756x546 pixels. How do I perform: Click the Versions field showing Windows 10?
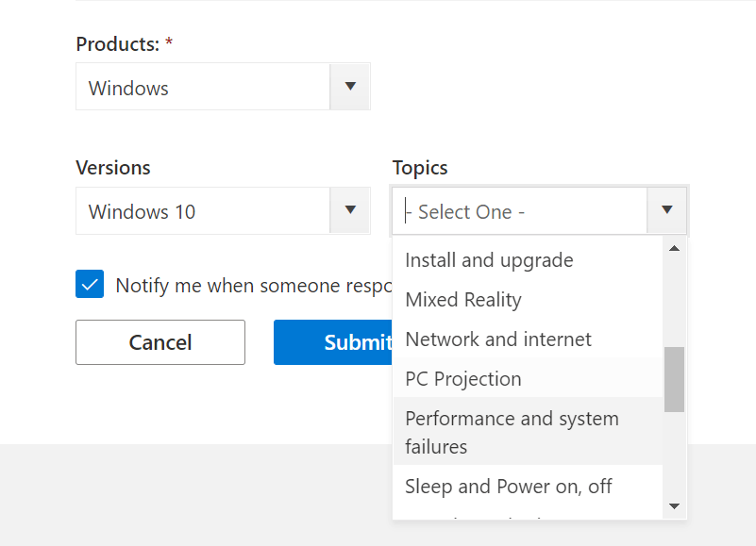pos(203,210)
